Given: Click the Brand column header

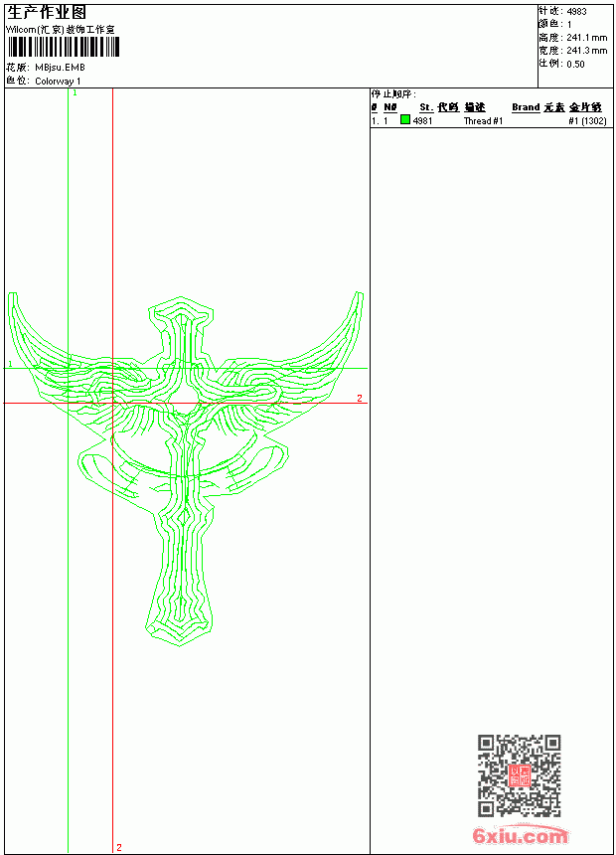Looking at the screenshot, I should pos(526,107).
